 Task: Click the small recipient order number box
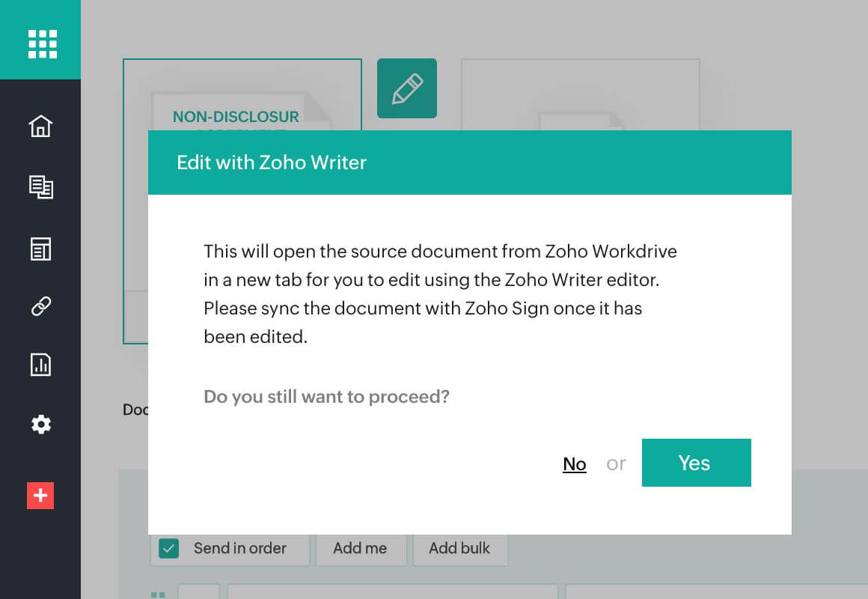click(x=198, y=592)
